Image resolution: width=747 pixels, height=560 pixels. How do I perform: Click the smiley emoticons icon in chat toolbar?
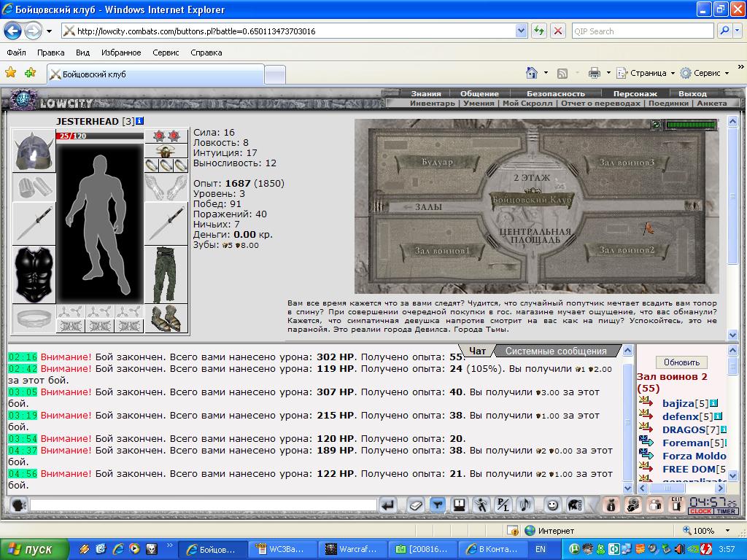click(552, 505)
